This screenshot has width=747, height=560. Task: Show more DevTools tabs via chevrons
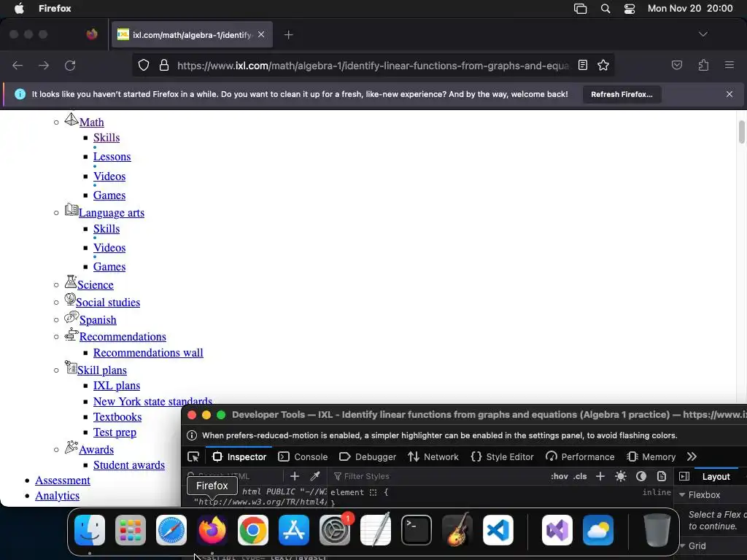pyautogui.click(x=692, y=456)
